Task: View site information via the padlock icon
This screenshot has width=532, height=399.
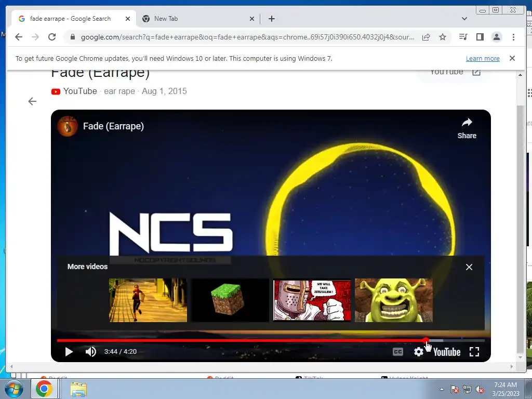Action: [72, 37]
